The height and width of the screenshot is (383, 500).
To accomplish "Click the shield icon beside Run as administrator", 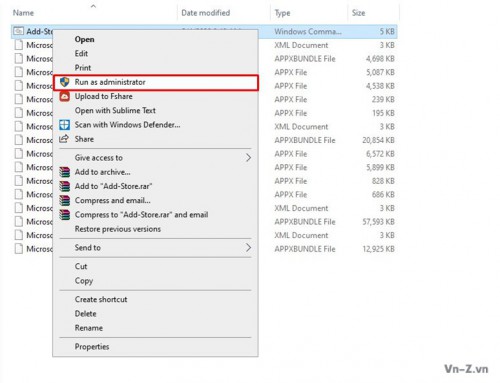I will (65, 82).
